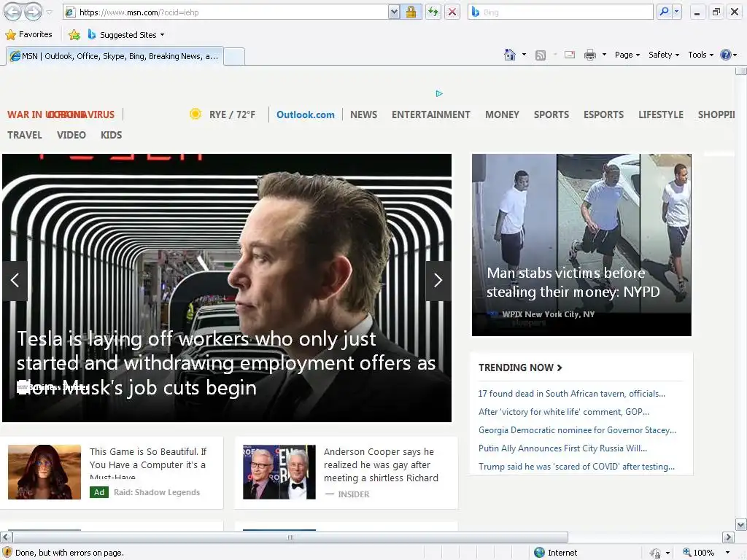Viewport: 747px width, 560px height.
Task: Open the search provider dropdown arrow
Action: coord(676,12)
